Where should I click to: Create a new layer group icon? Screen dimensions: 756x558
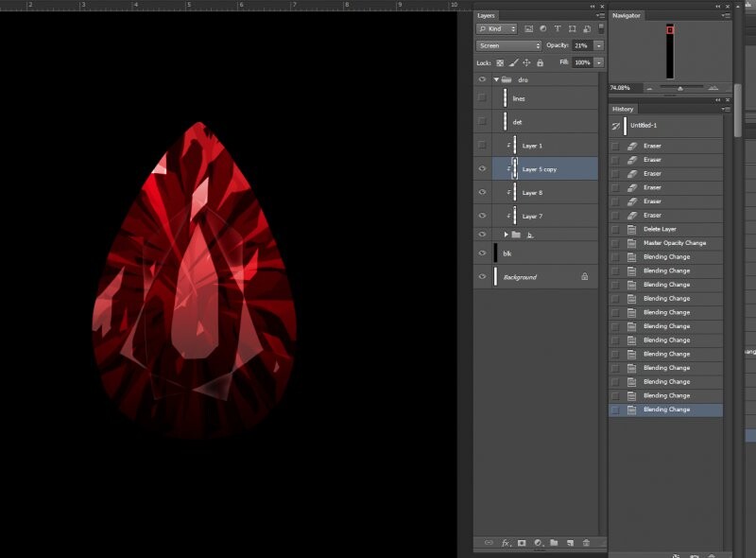pos(554,543)
